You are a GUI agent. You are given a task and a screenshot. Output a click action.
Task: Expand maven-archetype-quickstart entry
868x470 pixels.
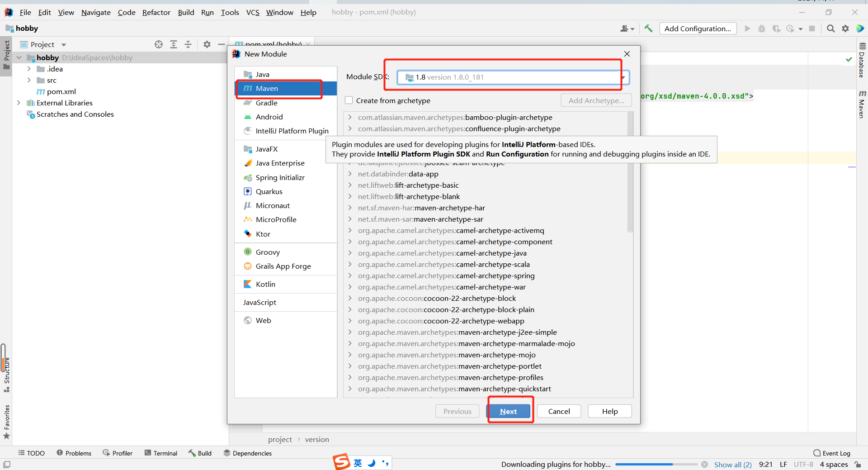[350, 389]
